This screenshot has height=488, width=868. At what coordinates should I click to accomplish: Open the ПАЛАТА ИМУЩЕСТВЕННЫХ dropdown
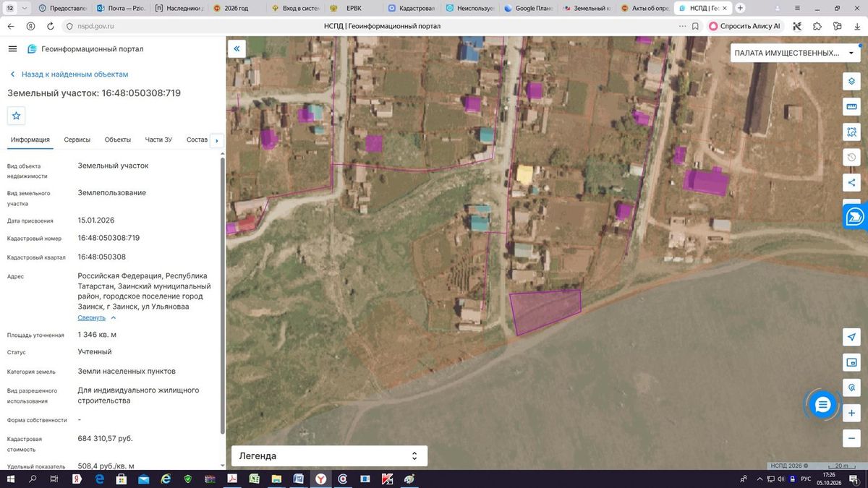pyautogui.click(x=794, y=53)
